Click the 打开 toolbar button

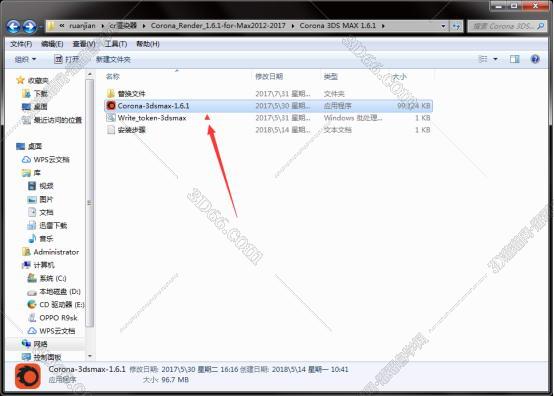tap(67, 59)
